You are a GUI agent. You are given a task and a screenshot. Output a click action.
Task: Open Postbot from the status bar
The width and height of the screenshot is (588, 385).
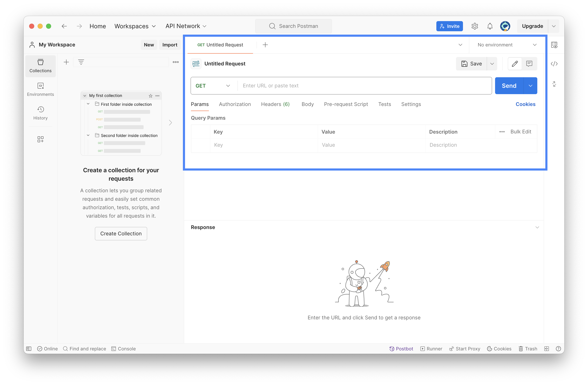[x=401, y=348]
